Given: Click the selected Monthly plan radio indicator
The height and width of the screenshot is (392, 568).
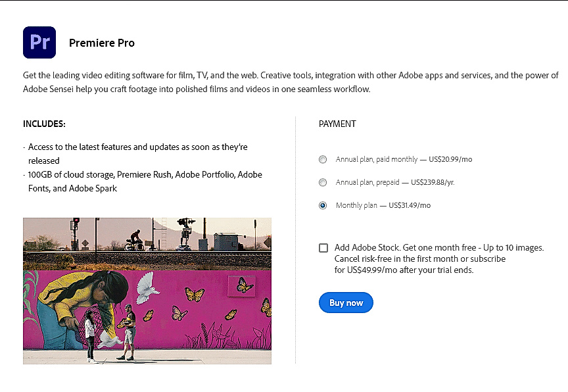Looking at the screenshot, I should tap(323, 205).
